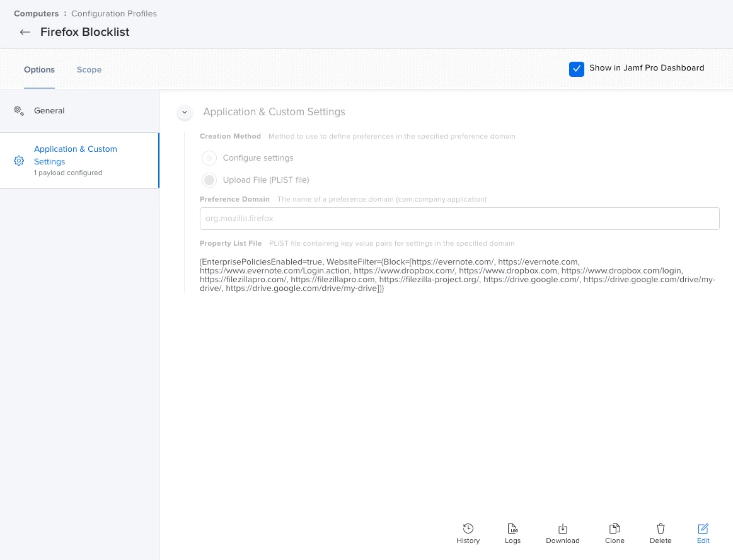733x560 pixels.
Task: Open the Logs action
Action: (512, 534)
